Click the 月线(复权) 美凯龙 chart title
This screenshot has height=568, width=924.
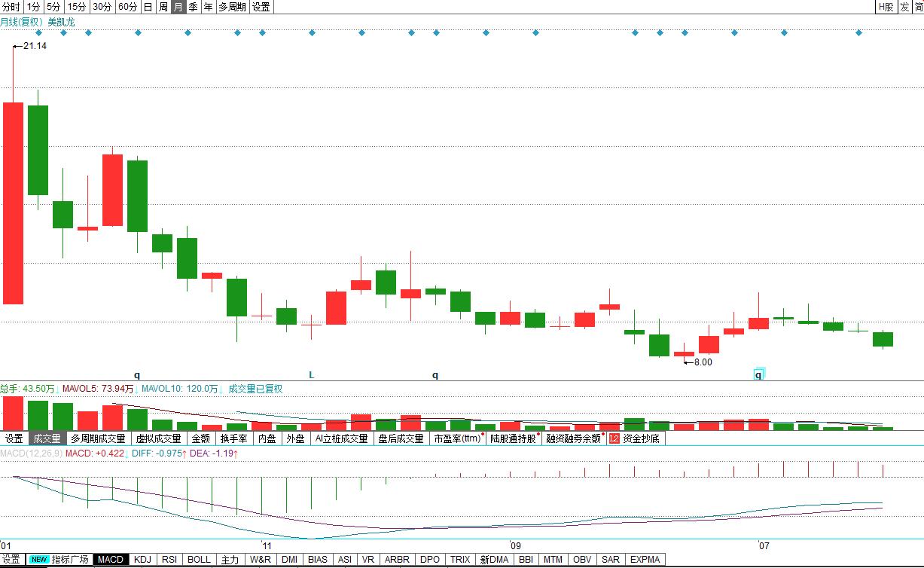[38, 22]
